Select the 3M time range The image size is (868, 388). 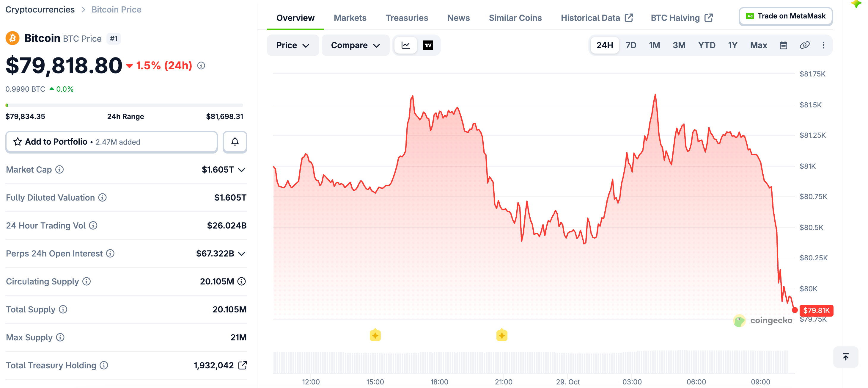679,45
